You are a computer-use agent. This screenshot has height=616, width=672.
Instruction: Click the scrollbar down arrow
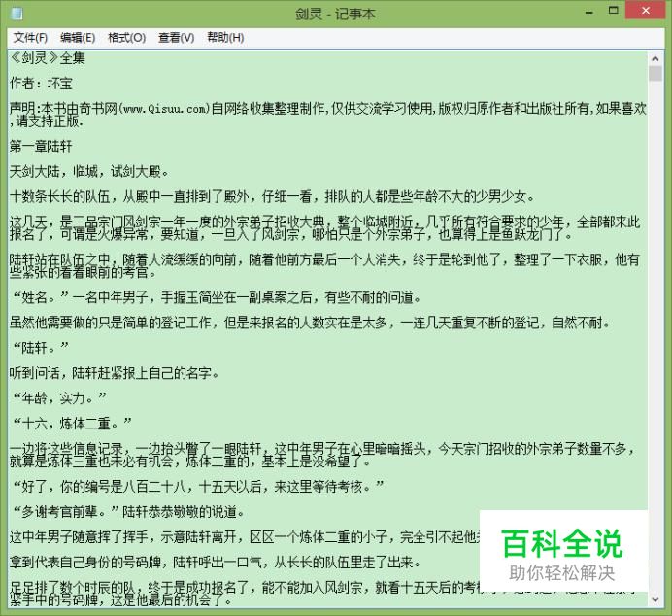(x=655, y=599)
